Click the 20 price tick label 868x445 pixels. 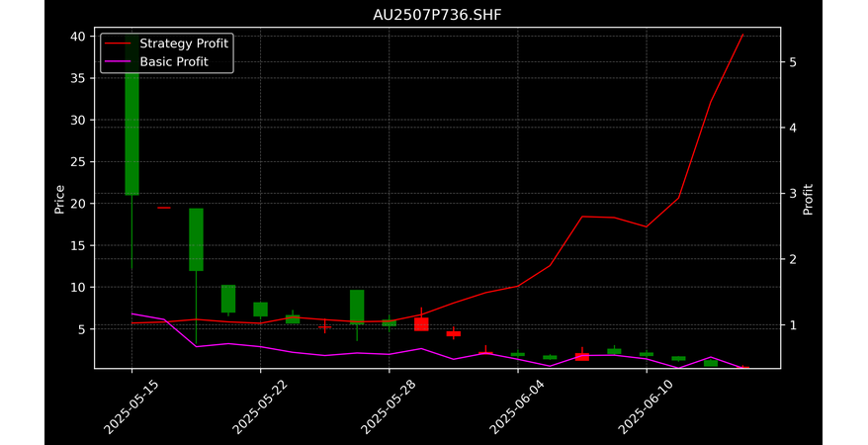point(78,204)
